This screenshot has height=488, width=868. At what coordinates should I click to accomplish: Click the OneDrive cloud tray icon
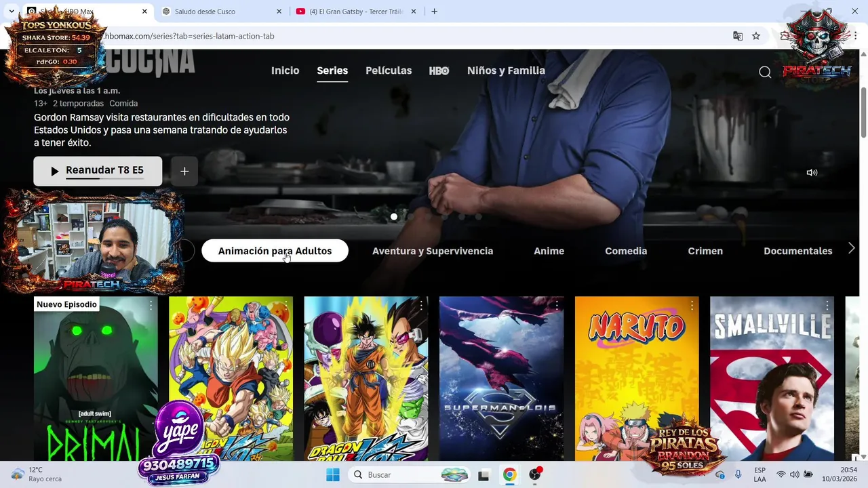pos(720,474)
